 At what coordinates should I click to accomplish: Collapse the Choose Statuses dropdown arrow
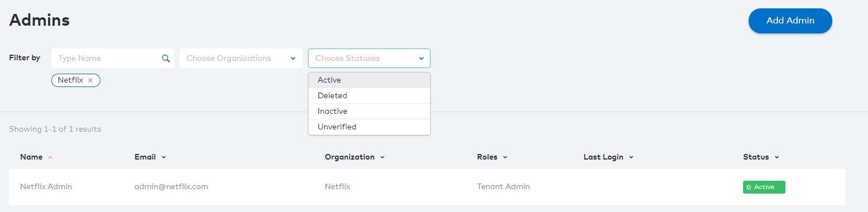coord(421,59)
